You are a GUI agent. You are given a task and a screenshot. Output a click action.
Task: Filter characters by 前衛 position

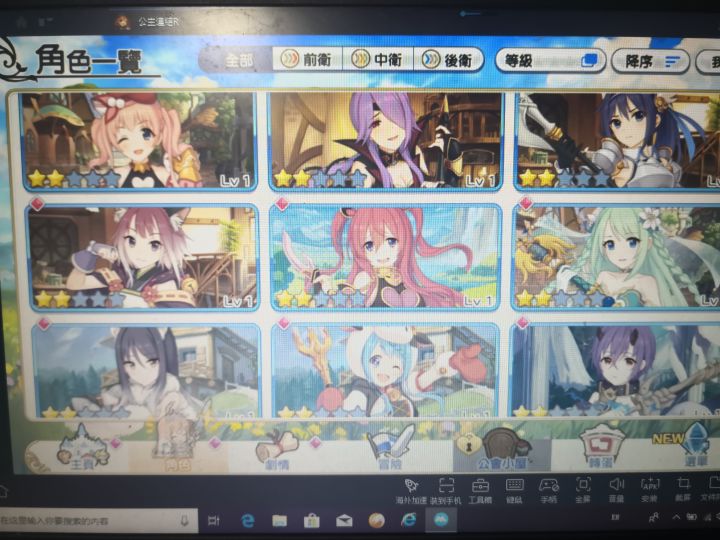[x=307, y=60]
